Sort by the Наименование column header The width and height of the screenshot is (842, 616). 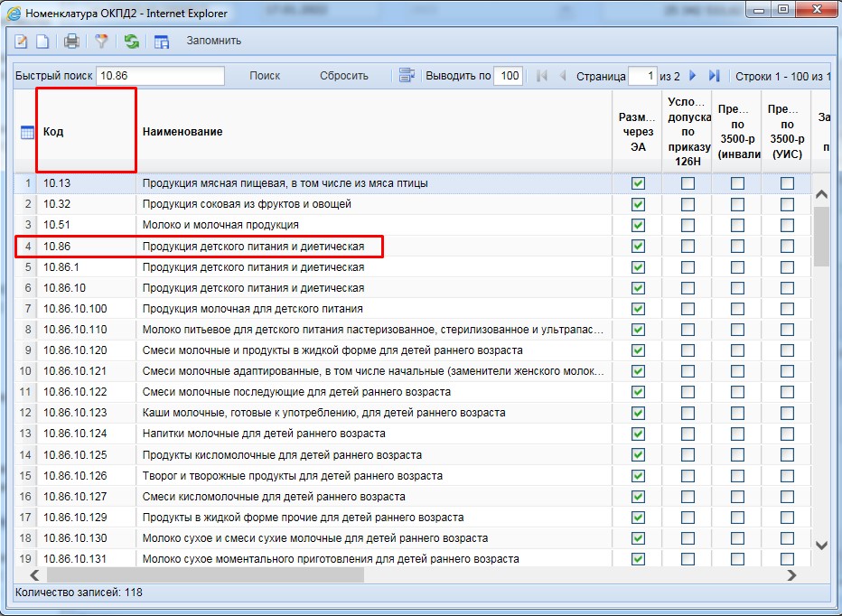point(374,132)
